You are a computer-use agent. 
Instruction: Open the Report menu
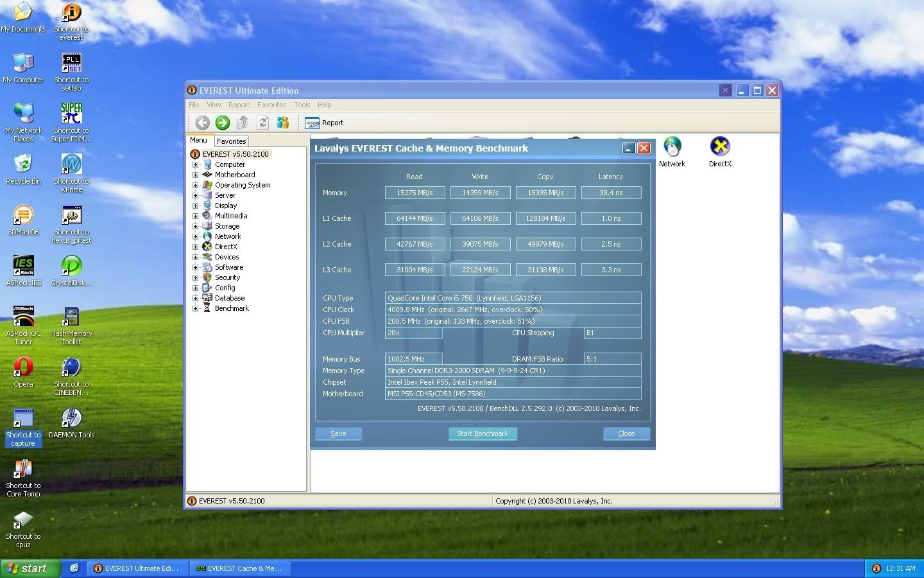pos(239,105)
